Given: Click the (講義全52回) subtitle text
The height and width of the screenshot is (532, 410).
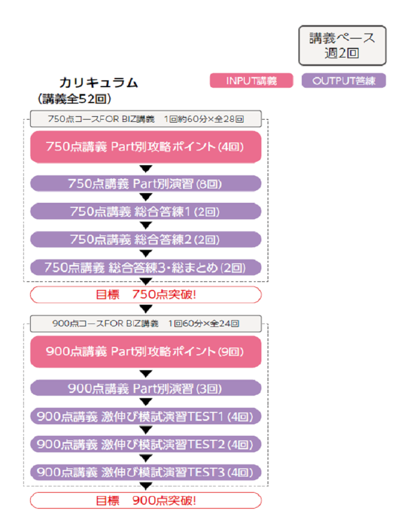Looking at the screenshot, I should (x=74, y=99).
